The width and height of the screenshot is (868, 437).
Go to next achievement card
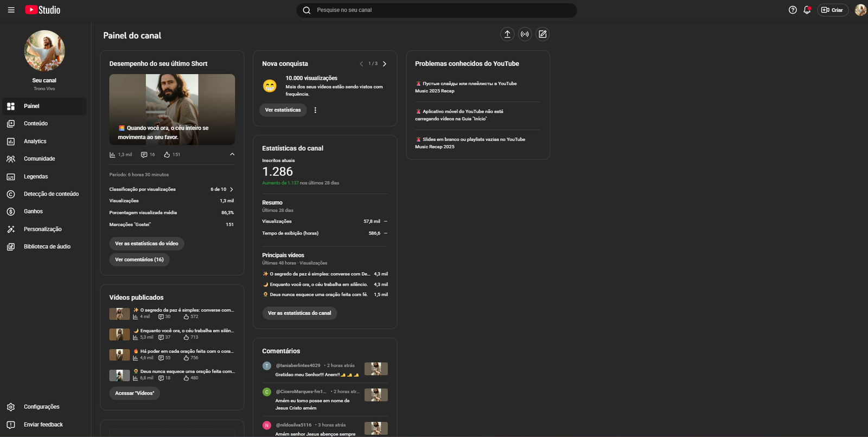click(x=385, y=64)
